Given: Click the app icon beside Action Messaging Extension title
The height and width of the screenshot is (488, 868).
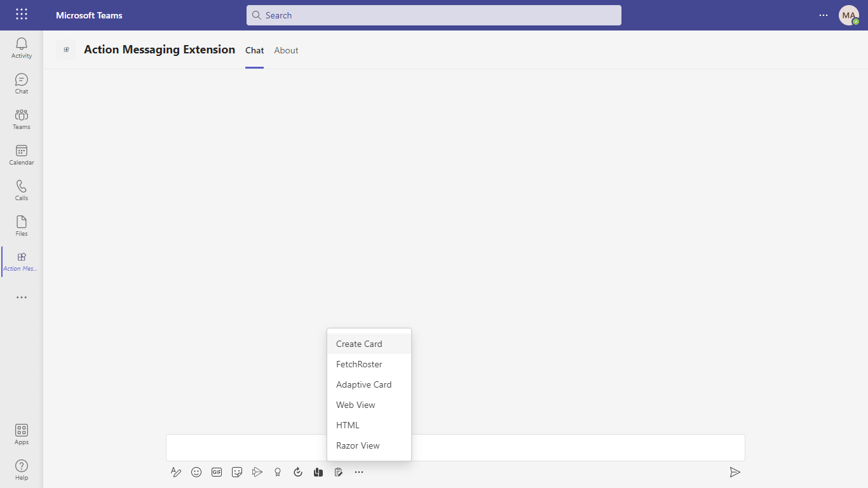Looking at the screenshot, I should 66,50.
